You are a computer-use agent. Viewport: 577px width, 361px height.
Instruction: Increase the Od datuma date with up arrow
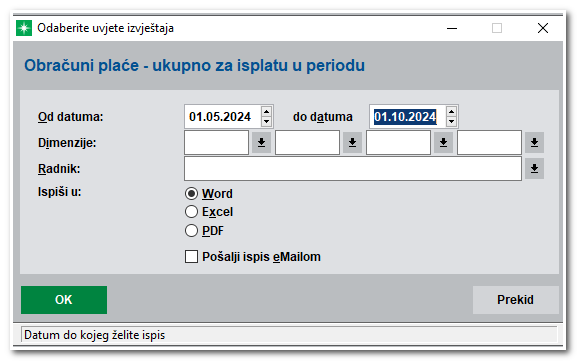click(266, 112)
